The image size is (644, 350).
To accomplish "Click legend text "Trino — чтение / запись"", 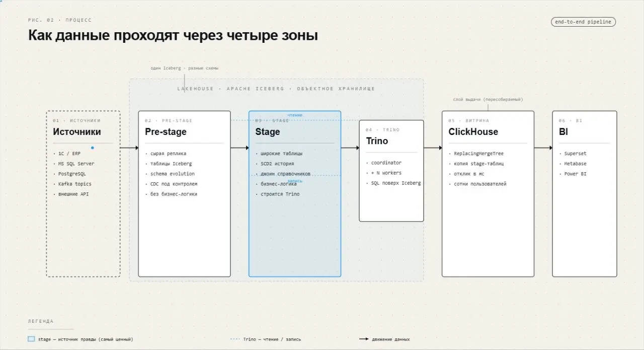I will coord(272,339).
